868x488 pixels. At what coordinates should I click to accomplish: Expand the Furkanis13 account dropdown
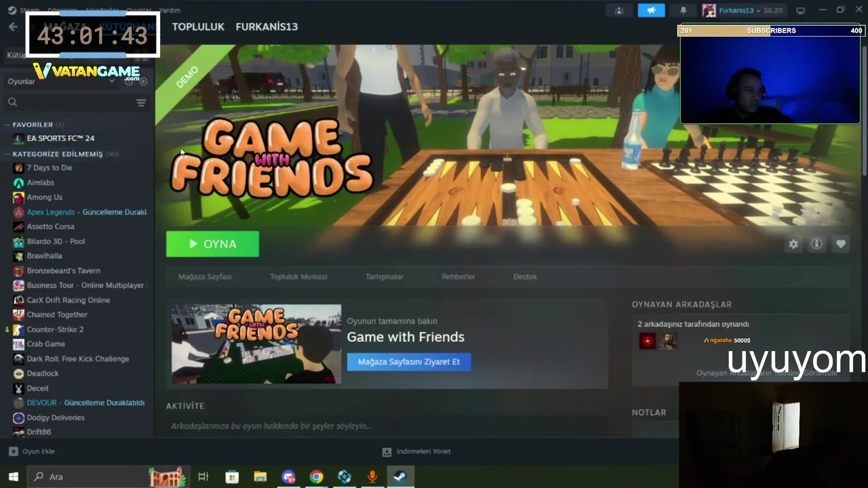[759, 10]
